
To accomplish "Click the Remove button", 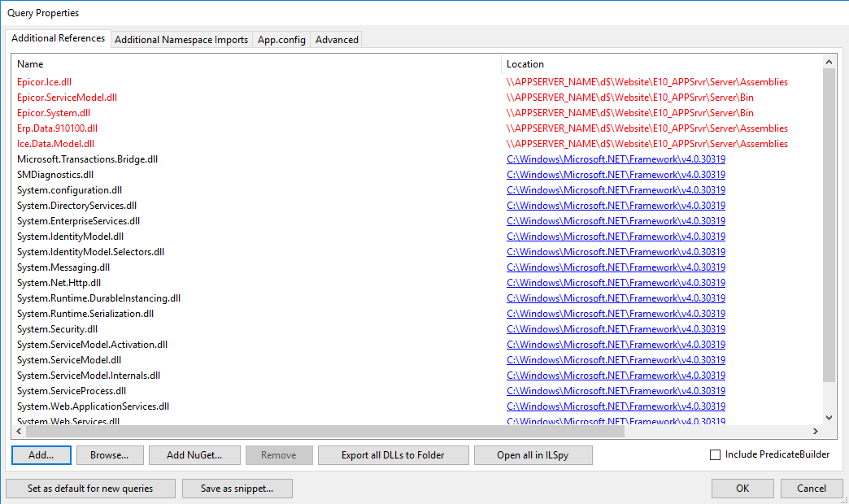I will pos(279,455).
